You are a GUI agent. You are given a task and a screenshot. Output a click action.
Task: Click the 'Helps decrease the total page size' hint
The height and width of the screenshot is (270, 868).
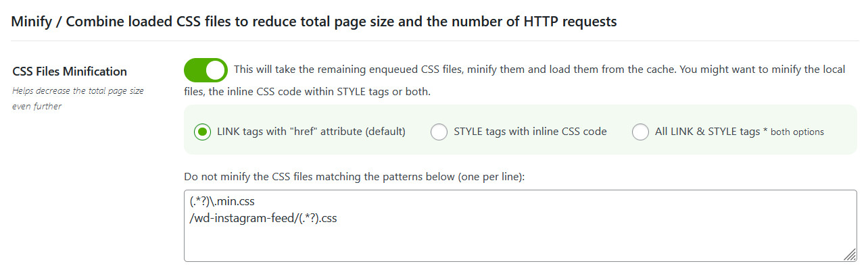click(x=78, y=90)
